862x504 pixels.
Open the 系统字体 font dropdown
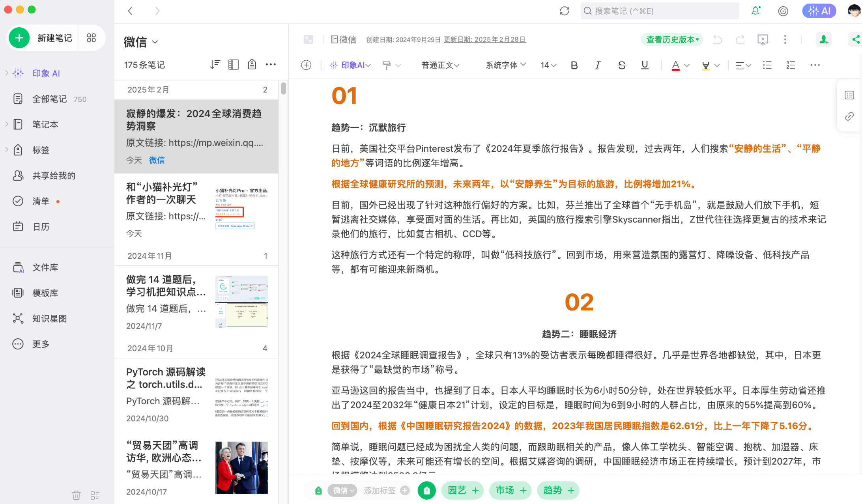(506, 65)
